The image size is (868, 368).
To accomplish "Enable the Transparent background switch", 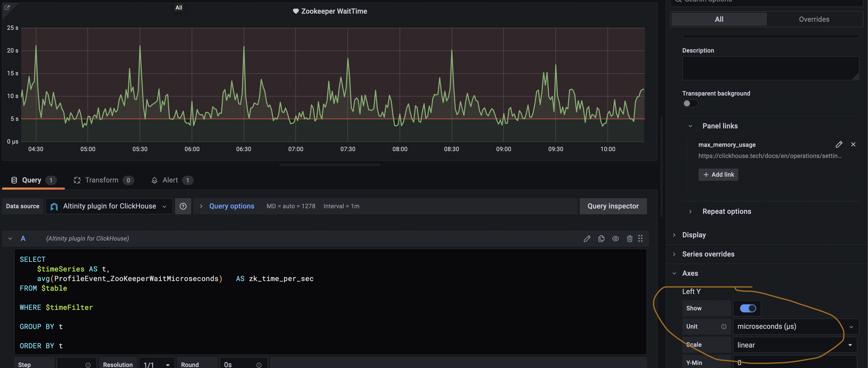I will 690,103.
